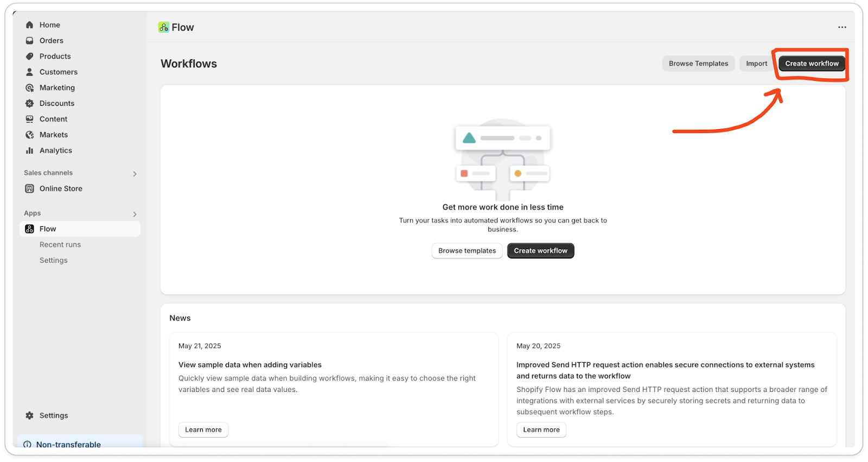Click the Sales channels section label
This screenshot has width=868, height=462.
click(x=48, y=173)
